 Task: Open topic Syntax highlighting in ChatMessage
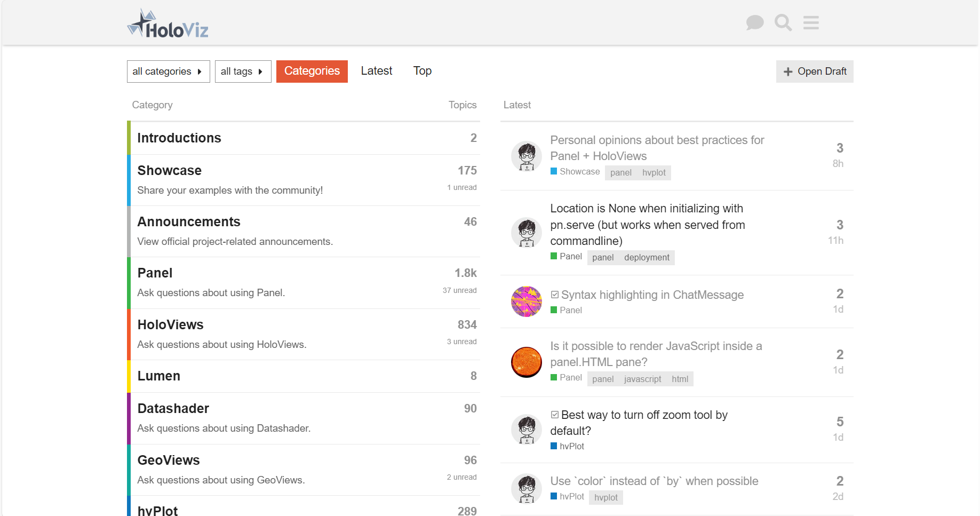pos(652,295)
